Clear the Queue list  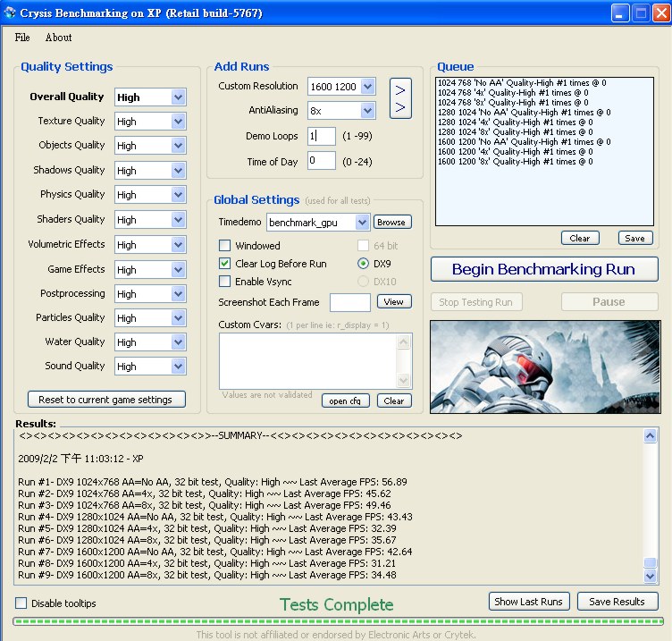(580, 238)
